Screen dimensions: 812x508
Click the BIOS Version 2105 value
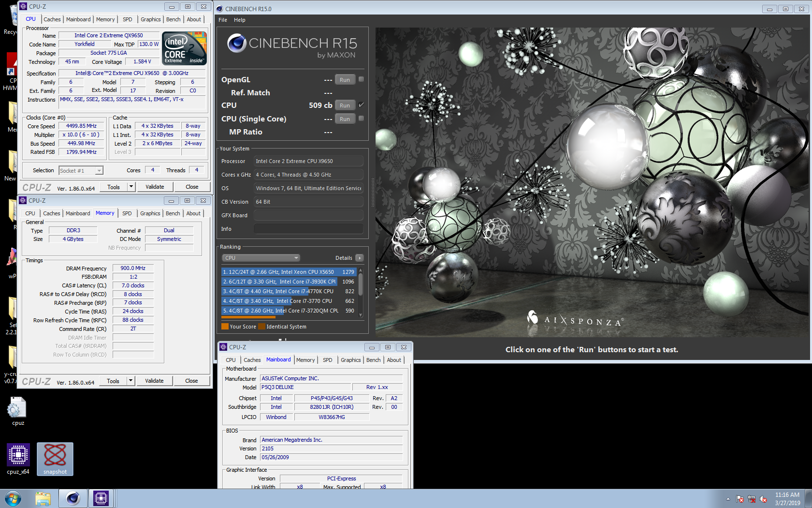(331, 448)
